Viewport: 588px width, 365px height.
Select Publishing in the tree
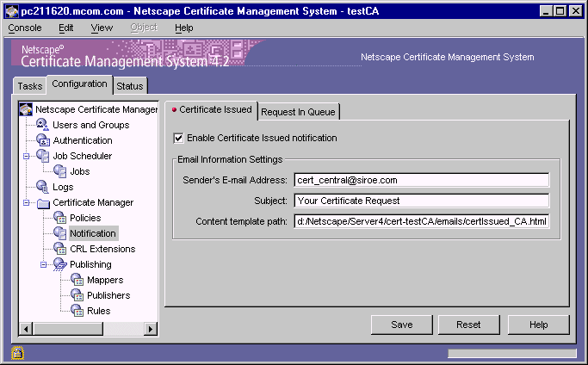tap(90, 264)
